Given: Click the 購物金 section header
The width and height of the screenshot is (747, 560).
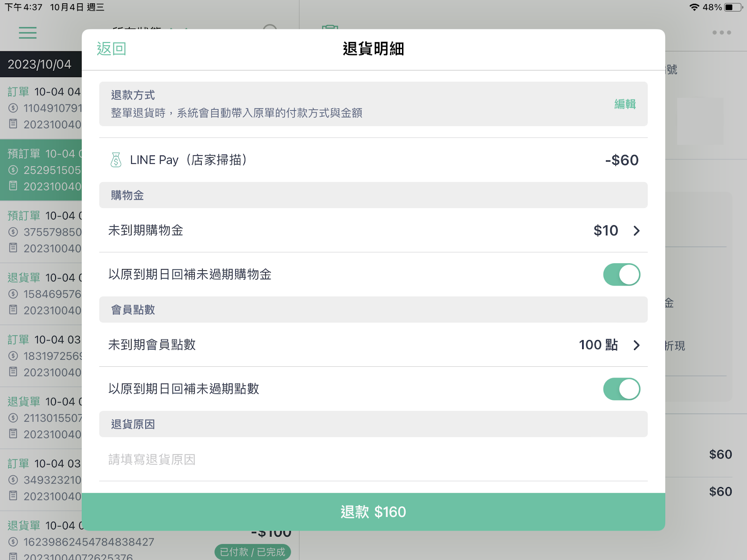Looking at the screenshot, I should pyautogui.click(x=373, y=195).
